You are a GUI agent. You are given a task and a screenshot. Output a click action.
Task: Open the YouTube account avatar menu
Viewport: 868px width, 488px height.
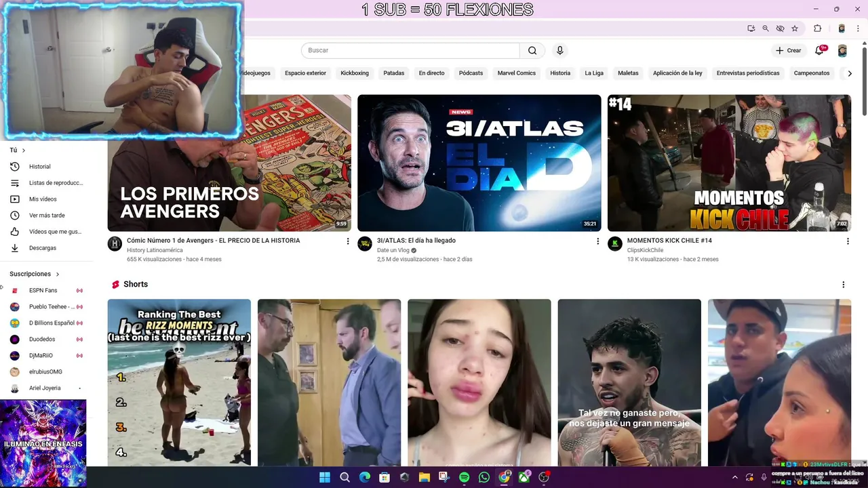[842, 51]
